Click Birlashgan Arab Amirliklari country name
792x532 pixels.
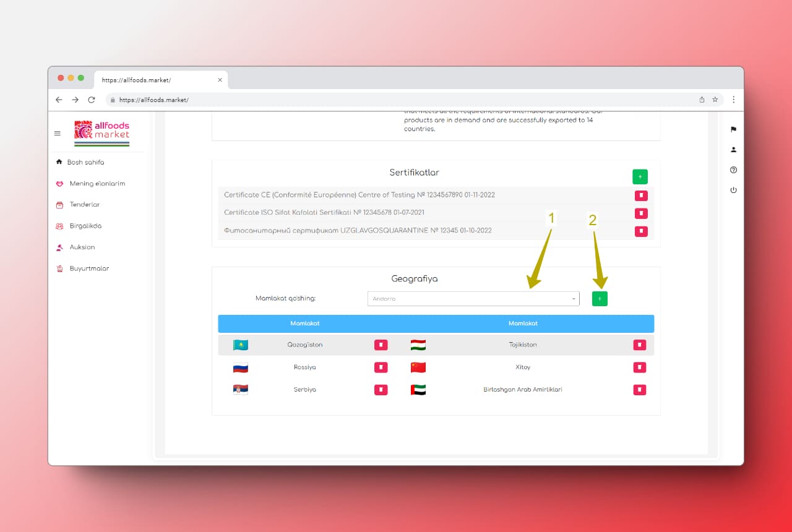(523, 390)
